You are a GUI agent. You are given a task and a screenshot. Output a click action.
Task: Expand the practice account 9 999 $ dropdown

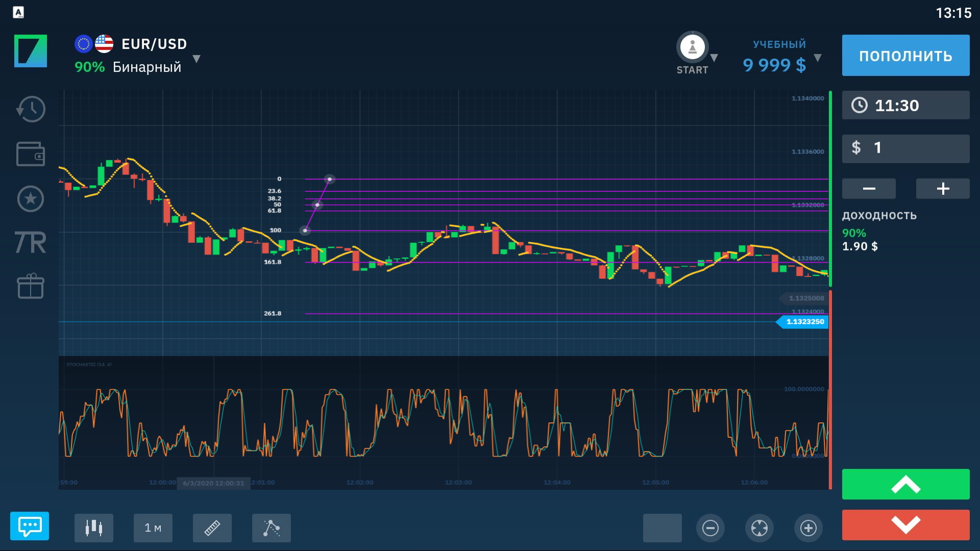(818, 58)
